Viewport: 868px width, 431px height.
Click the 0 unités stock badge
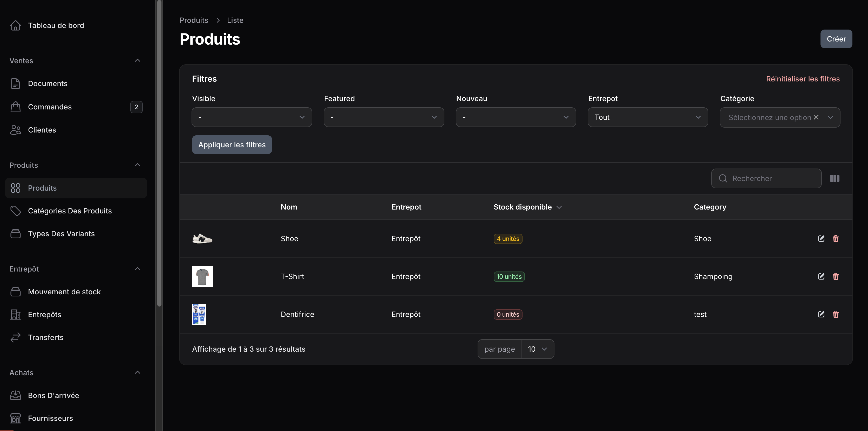508,314
